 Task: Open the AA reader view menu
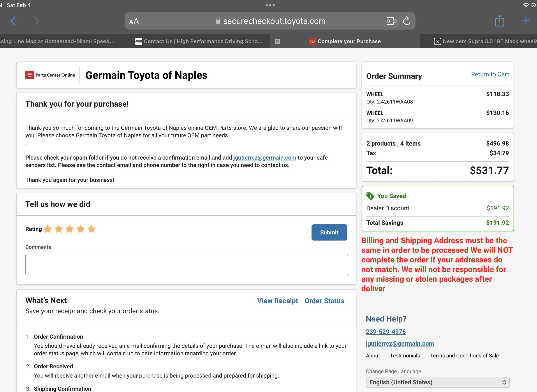pyautogui.click(x=134, y=21)
